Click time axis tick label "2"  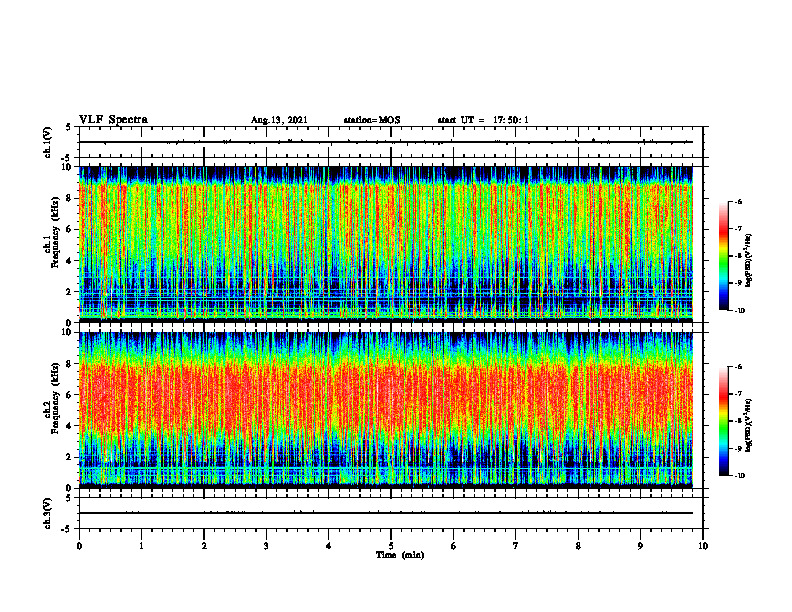click(204, 546)
